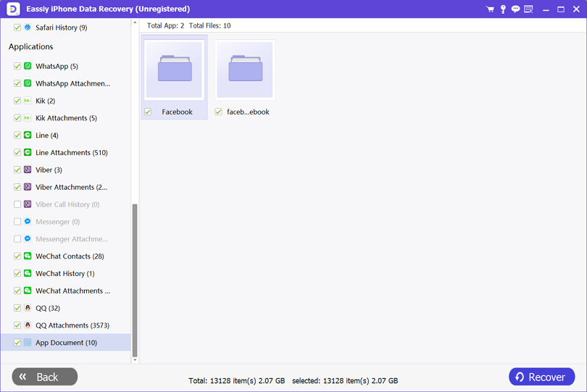This screenshot has width=587, height=392.
Task: Maximize the Eassiy window
Action: tap(561, 9)
